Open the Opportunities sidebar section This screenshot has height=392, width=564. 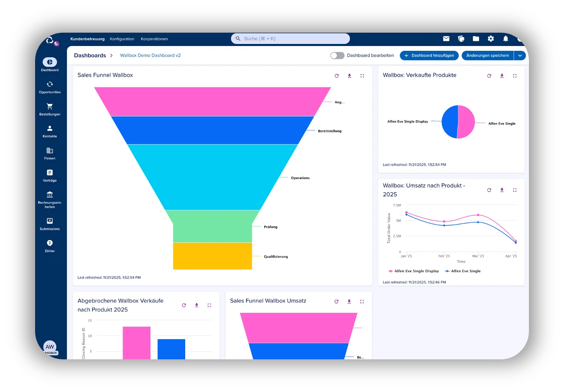(x=50, y=87)
